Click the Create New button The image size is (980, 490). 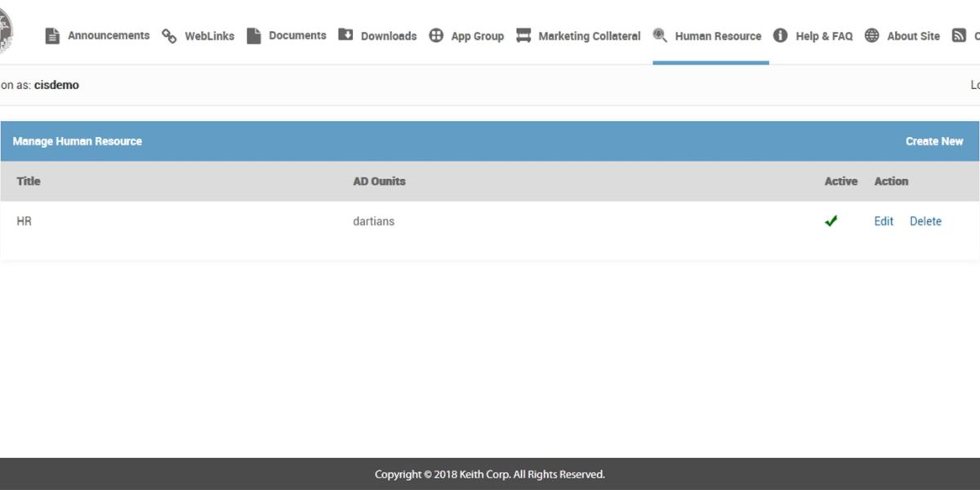pos(934,140)
